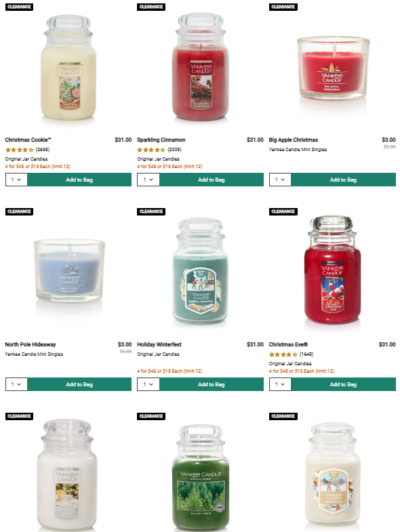This screenshot has width=400, height=532.
Task: Open North Pole Hideaway candle image
Action: (x=69, y=270)
